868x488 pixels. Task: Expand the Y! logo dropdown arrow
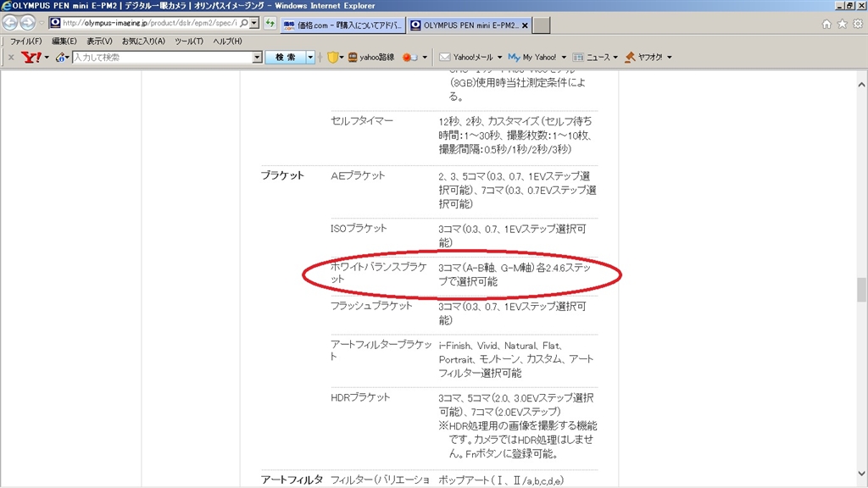[47, 57]
